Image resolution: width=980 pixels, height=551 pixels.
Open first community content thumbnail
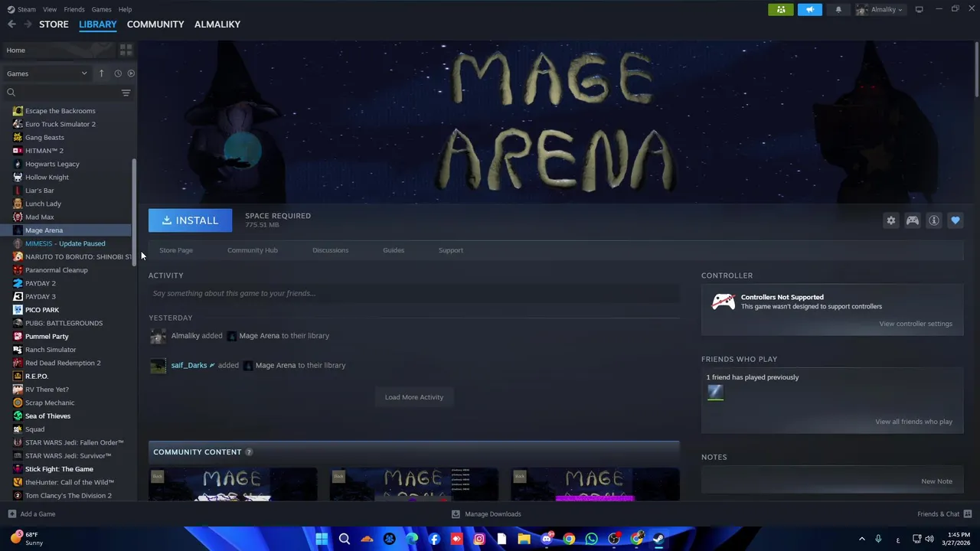233,484
